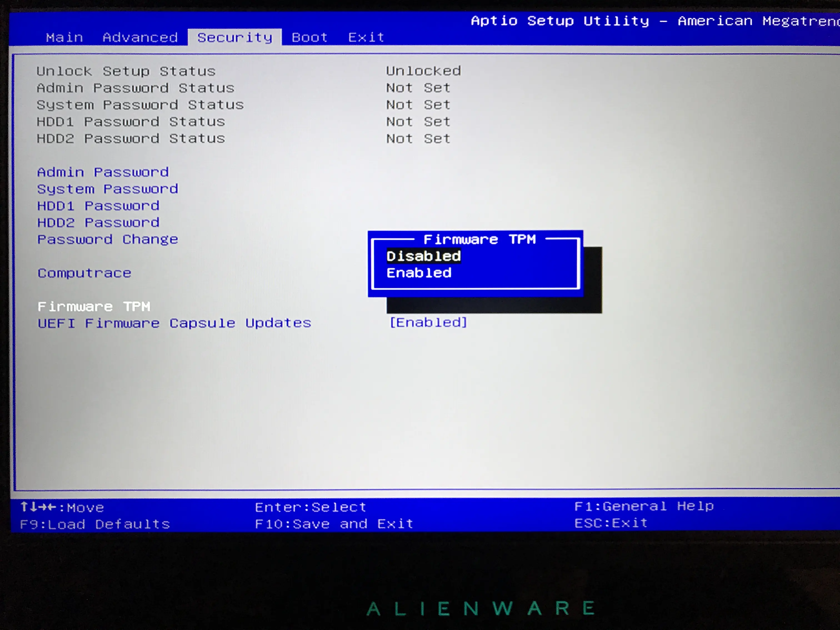Click the ESC:Exit hint
This screenshot has width=840, height=630.
[611, 523]
